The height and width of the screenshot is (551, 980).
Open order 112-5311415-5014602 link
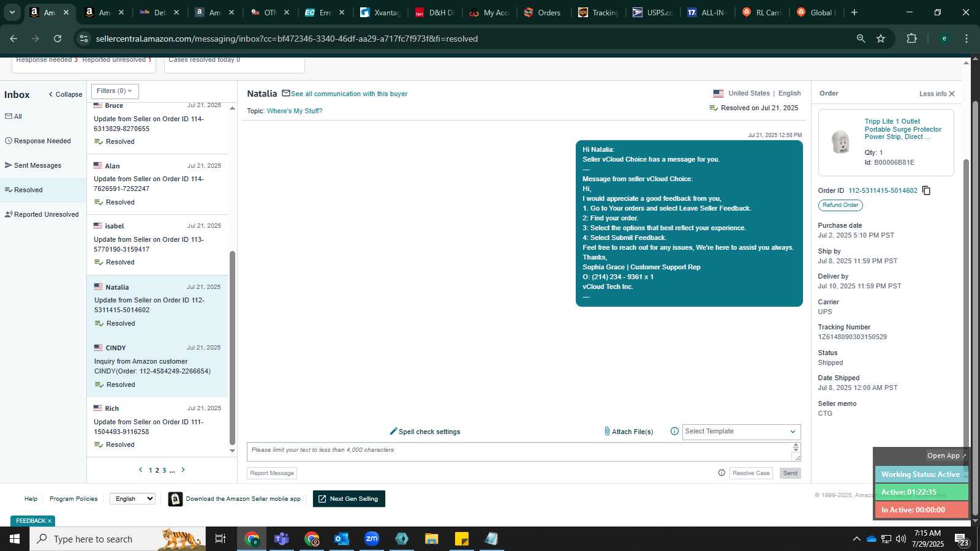(883, 190)
